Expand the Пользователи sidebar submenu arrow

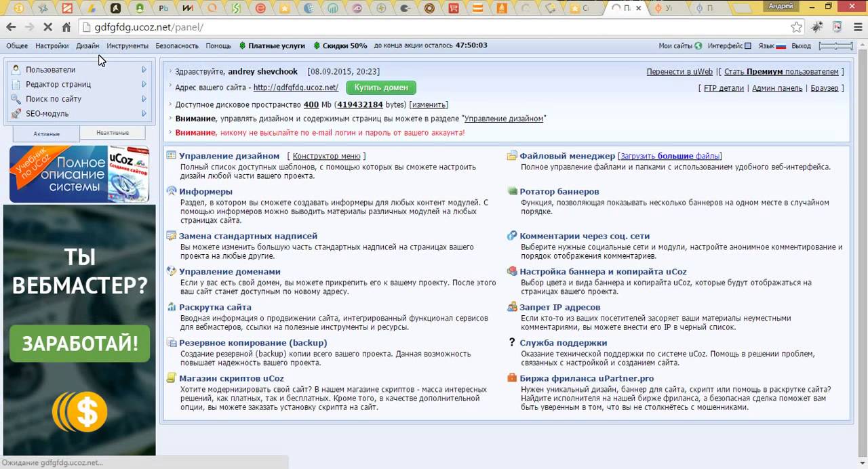144,69
